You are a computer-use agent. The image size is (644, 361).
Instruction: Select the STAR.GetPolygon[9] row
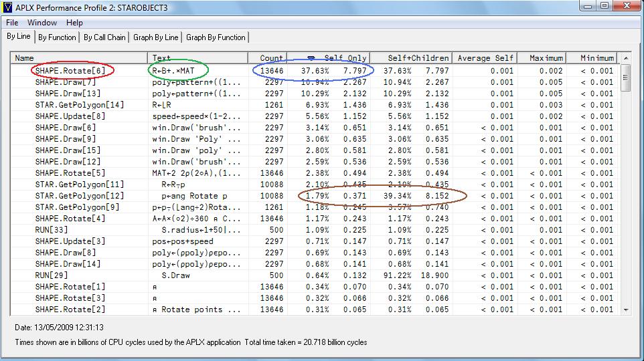[x=315, y=207]
